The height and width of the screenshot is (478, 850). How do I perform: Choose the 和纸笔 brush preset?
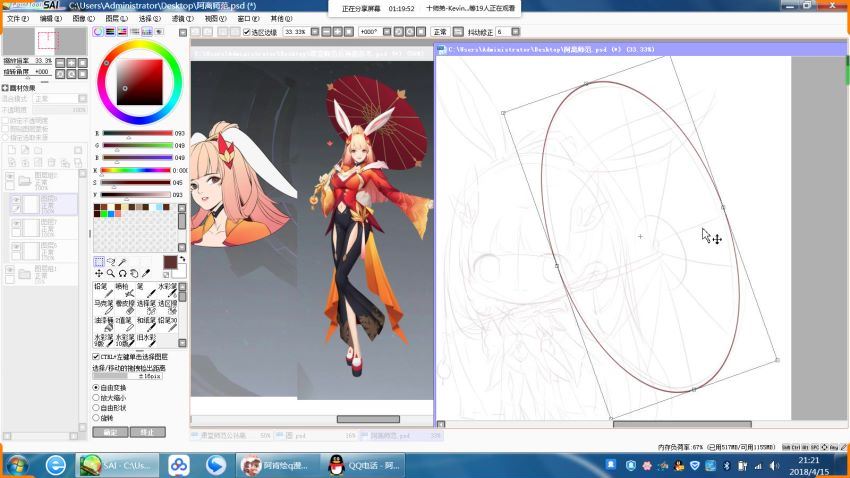click(146, 324)
